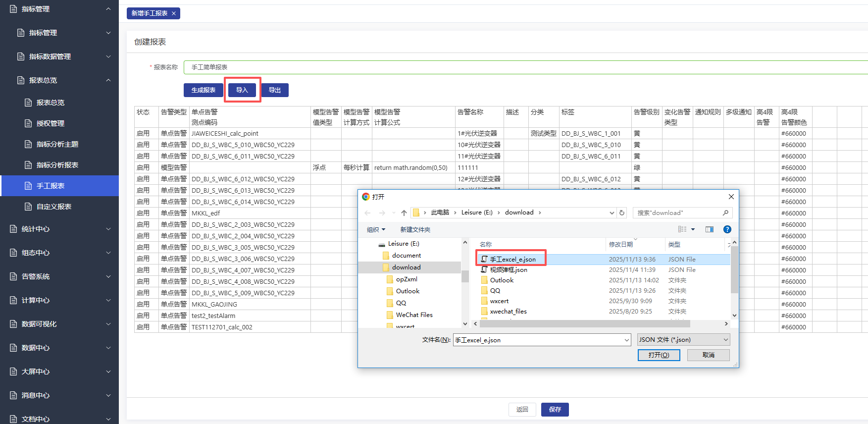Click the 打开(O) button
The width and height of the screenshot is (868, 424).
[x=659, y=355]
